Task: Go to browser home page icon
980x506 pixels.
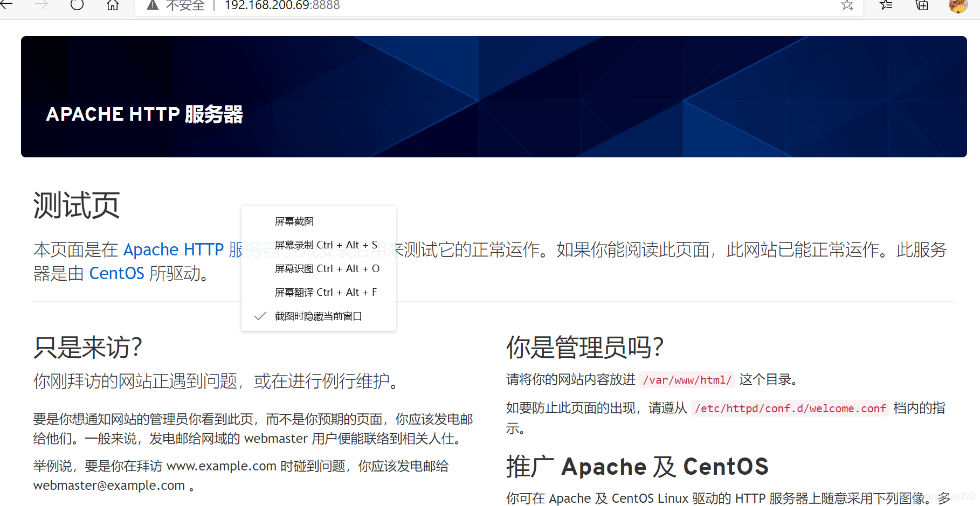Action: tap(113, 5)
